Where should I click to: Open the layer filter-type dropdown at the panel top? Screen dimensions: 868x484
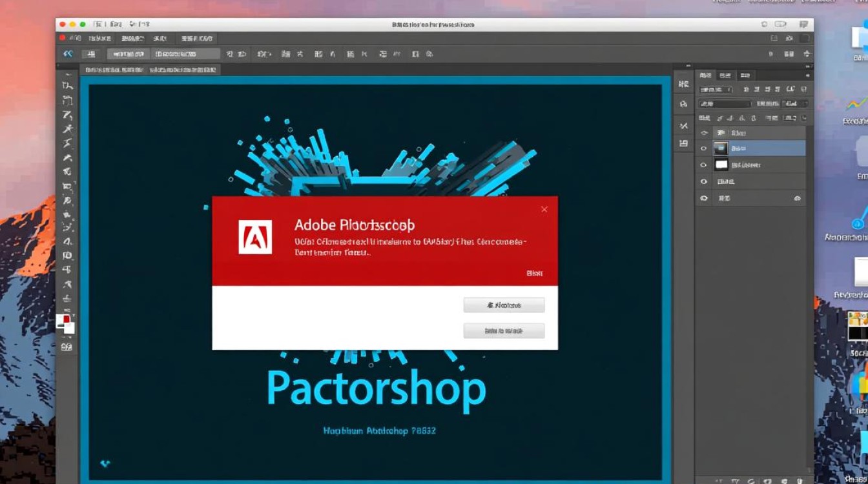(717, 90)
